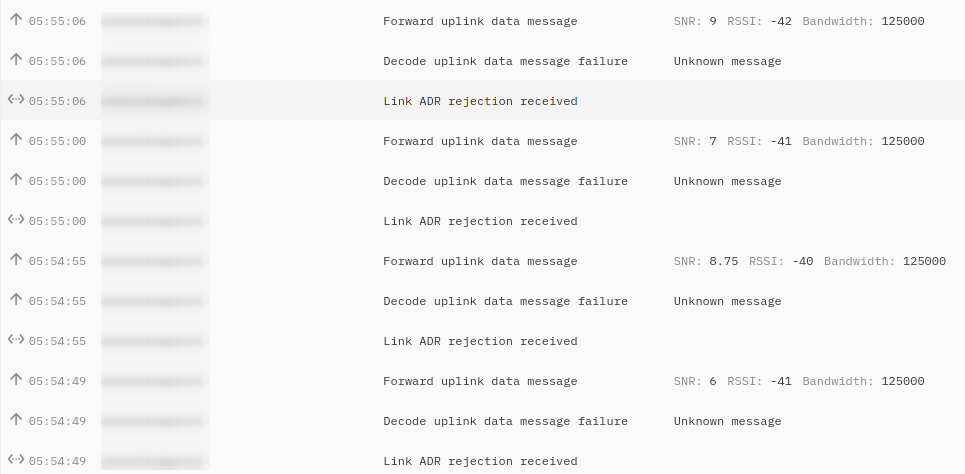
Task: Click the bidirectional icon of 05:55:06 ADR rejection
Action: click(16, 99)
